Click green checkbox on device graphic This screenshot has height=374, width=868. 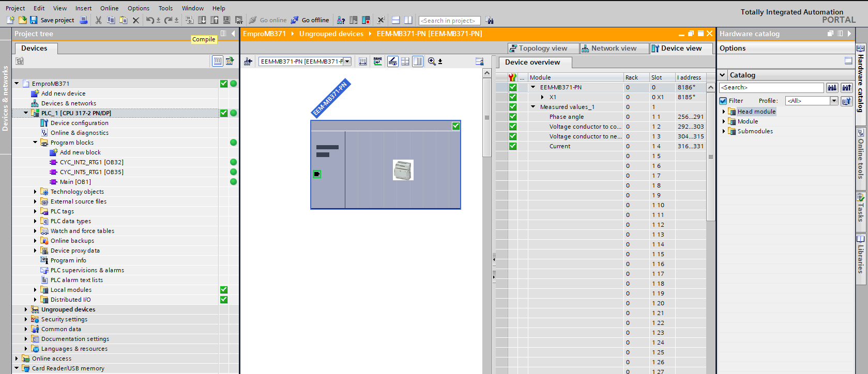pyautogui.click(x=455, y=126)
